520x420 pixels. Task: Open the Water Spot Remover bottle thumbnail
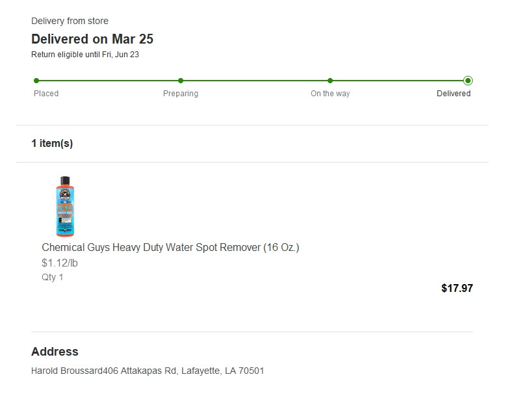pyautogui.click(x=64, y=206)
